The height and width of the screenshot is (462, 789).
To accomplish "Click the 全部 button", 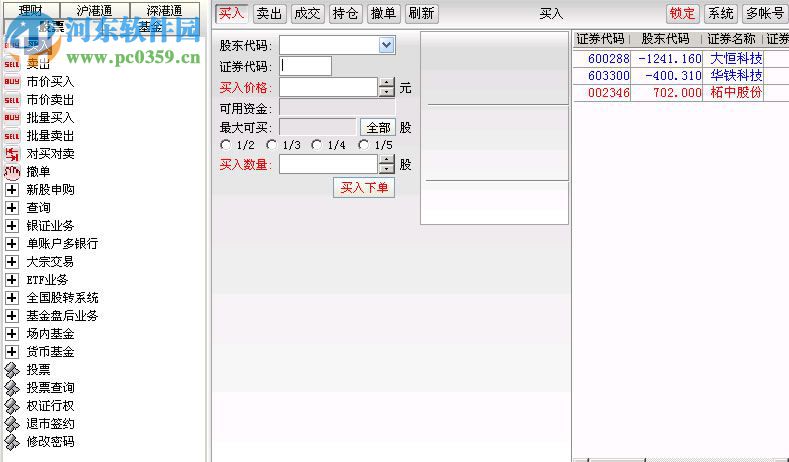I will click(x=378, y=127).
